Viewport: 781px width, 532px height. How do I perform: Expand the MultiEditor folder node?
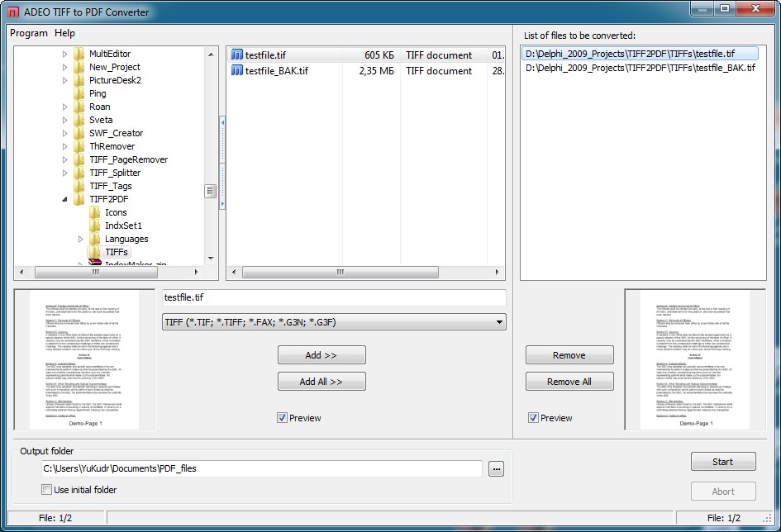click(64, 54)
